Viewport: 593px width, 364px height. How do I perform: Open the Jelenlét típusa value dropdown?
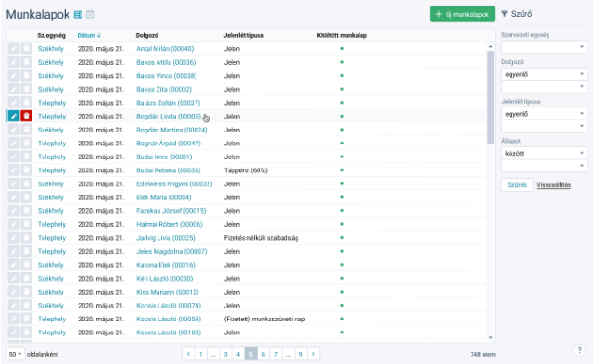tap(544, 126)
